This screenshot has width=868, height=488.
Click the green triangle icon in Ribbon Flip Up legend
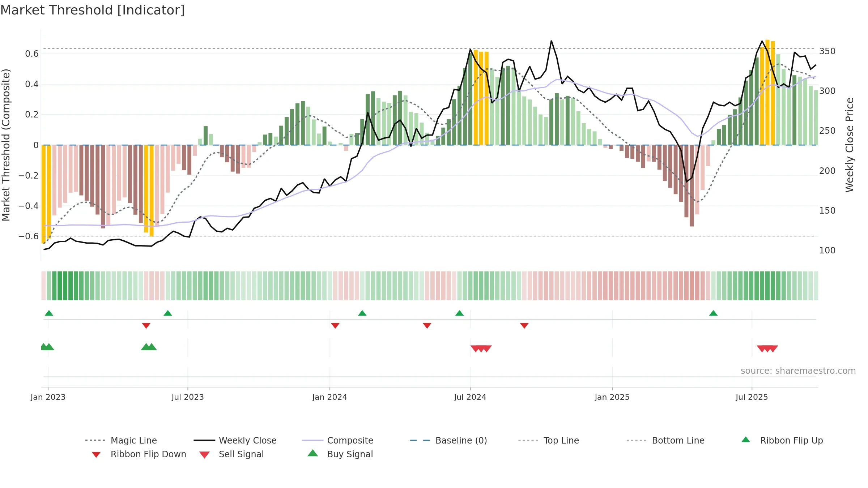coord(746,440)
